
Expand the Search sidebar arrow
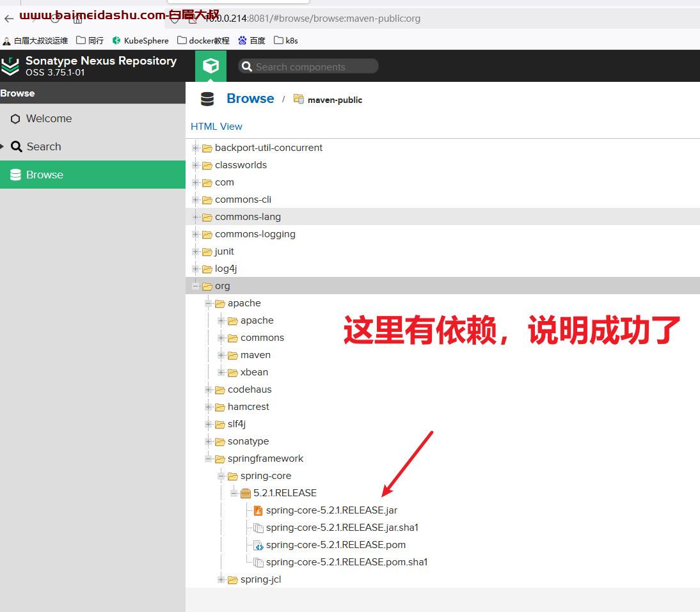tap(2, 146)
